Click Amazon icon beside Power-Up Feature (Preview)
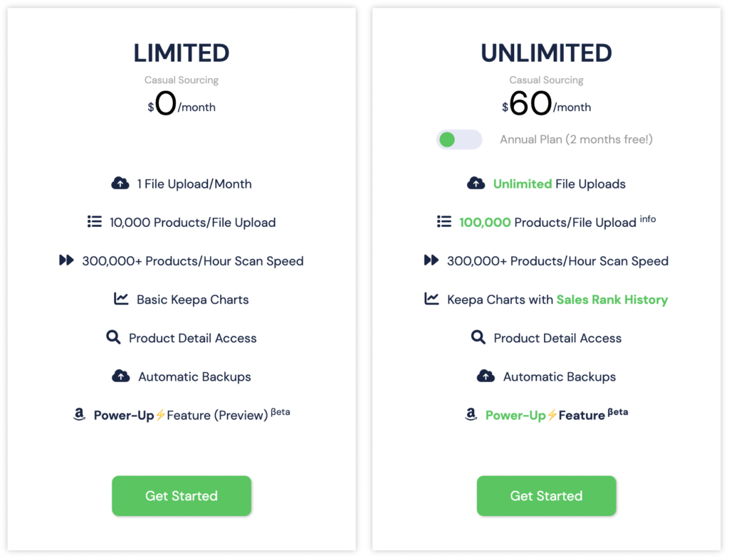Screen dimensions: 729x560 (x=79, y=415)
